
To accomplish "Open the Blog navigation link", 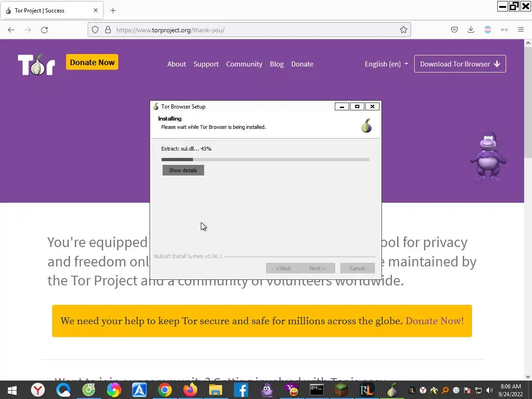I will pyautogui.click(x=277, y=64).
